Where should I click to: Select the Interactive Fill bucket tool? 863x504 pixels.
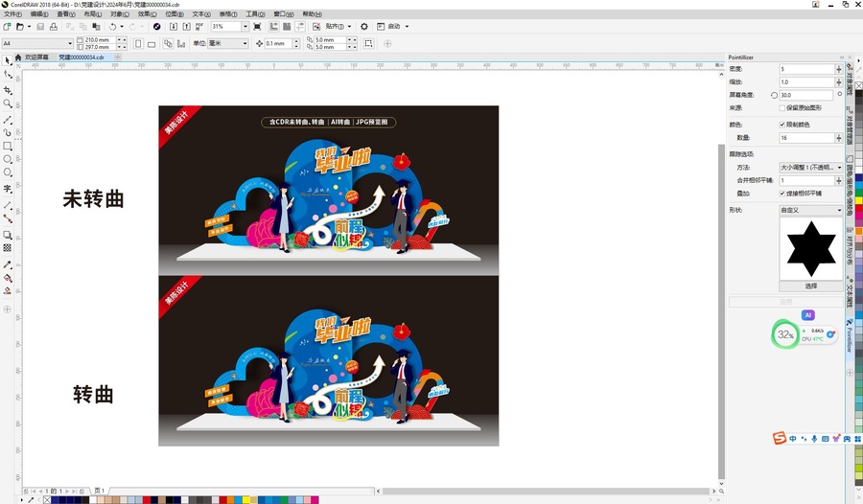tap(7, 278)
